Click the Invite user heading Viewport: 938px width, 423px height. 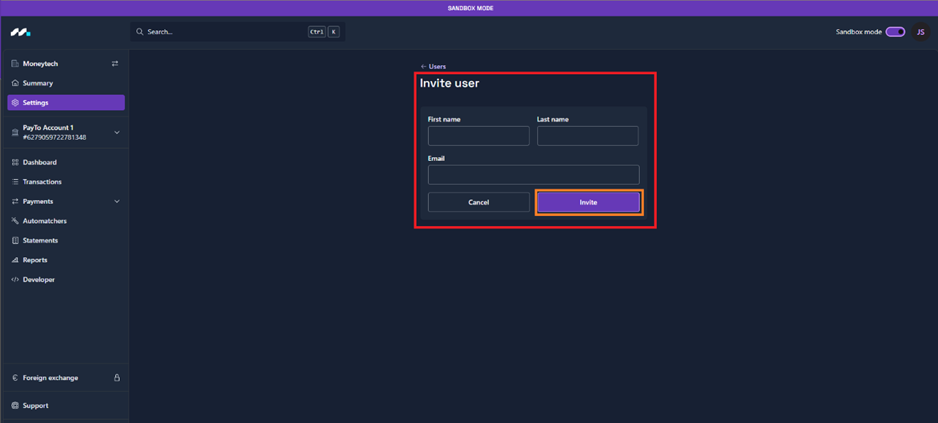pos(449,84)
